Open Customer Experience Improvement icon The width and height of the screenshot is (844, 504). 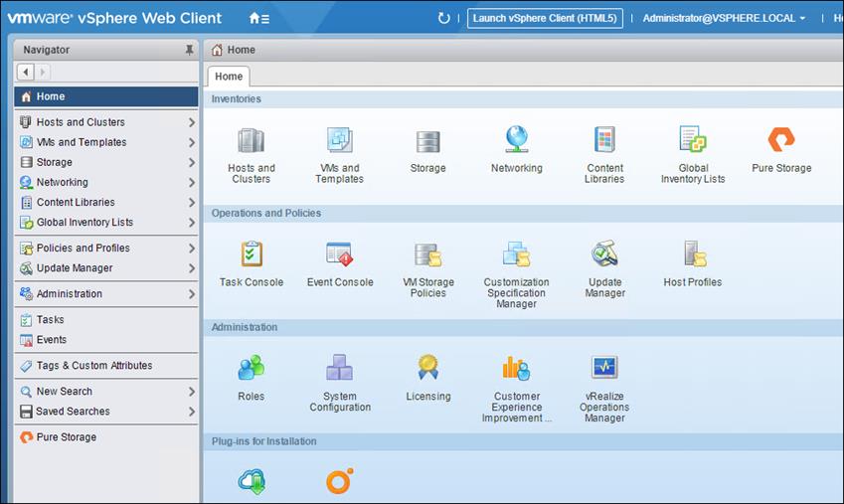(517, 368)
